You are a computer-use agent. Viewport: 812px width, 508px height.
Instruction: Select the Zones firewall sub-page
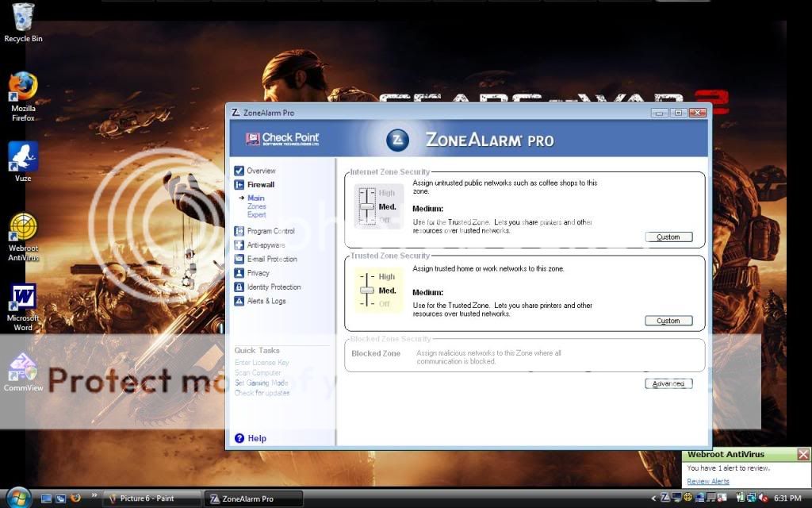pyautogui.click(x=257, y=206)
